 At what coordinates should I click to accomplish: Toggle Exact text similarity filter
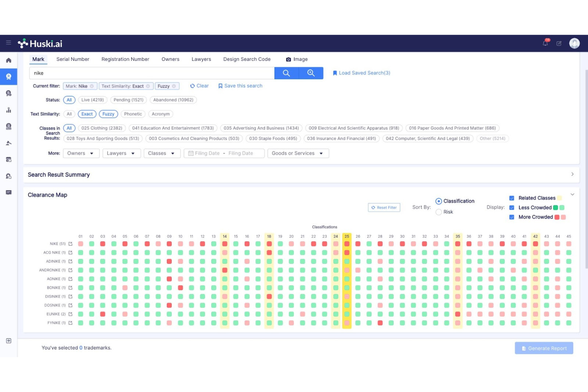tap(87, 114)
